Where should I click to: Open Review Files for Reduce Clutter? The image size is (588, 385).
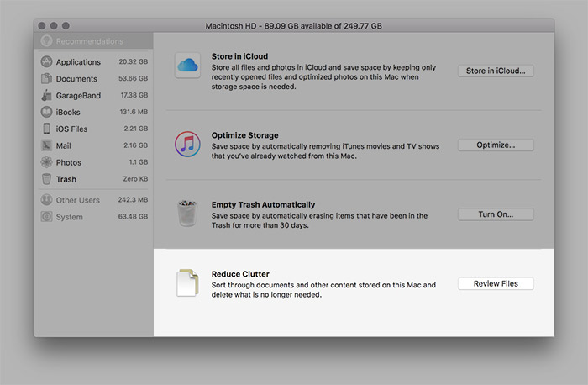(x=496, y=283)
